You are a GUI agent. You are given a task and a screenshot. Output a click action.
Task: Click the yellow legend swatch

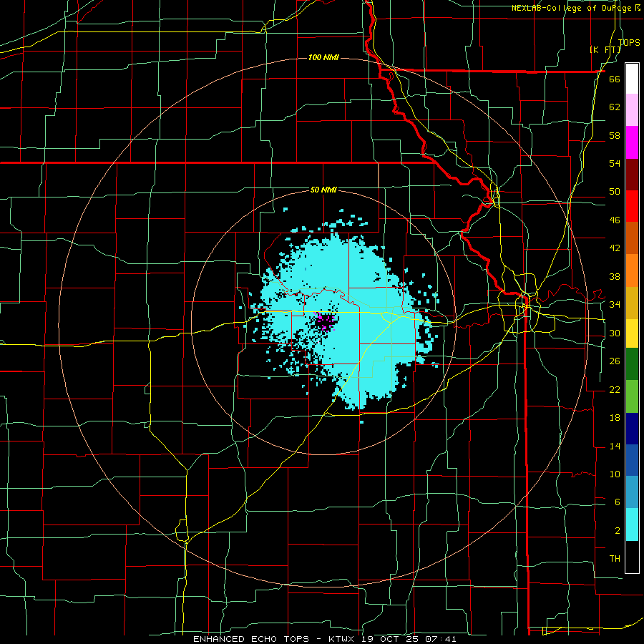click(x=632, y=333)
